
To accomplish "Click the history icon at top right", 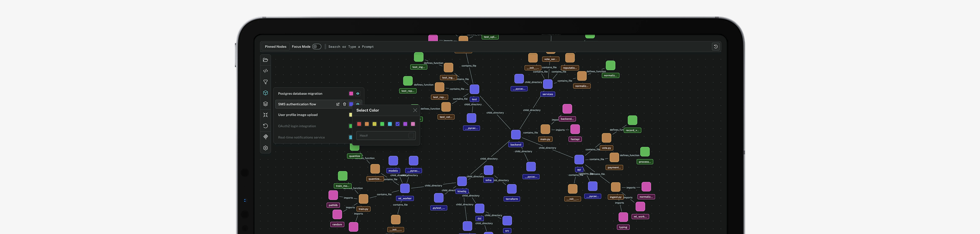I will click(716, 46).
